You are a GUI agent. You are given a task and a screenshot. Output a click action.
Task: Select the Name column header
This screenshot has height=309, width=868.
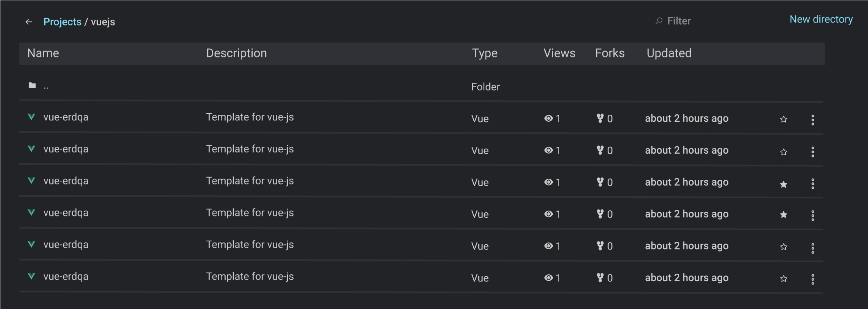pyautogui.click(x=43, y=53)
